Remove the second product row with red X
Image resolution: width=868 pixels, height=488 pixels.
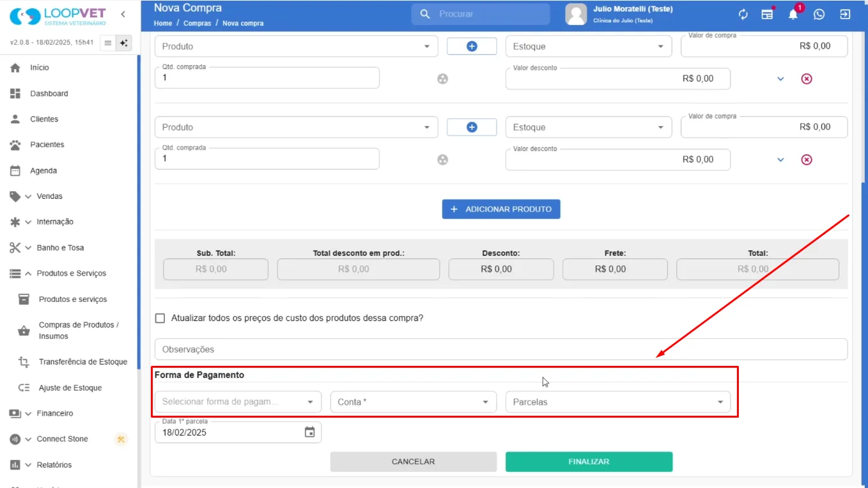pyautogui.click(x=807, y=159)
